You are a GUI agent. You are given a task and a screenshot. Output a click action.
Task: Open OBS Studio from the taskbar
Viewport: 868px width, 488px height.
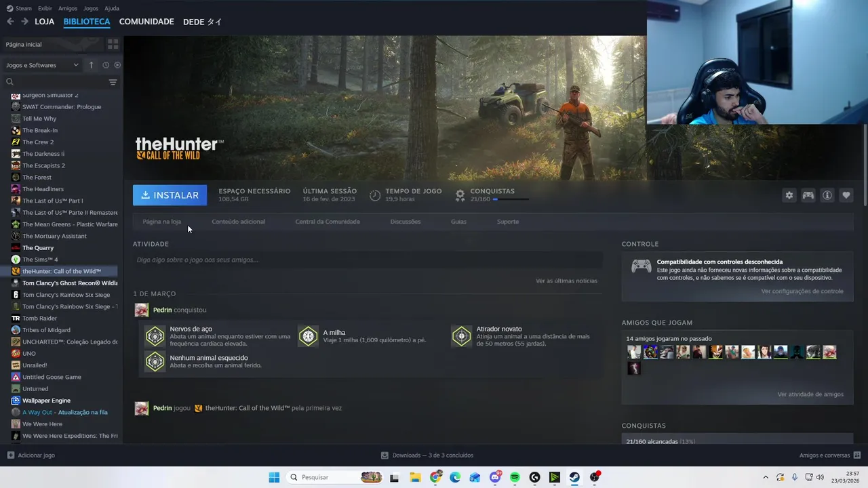(x=595, y=477)
